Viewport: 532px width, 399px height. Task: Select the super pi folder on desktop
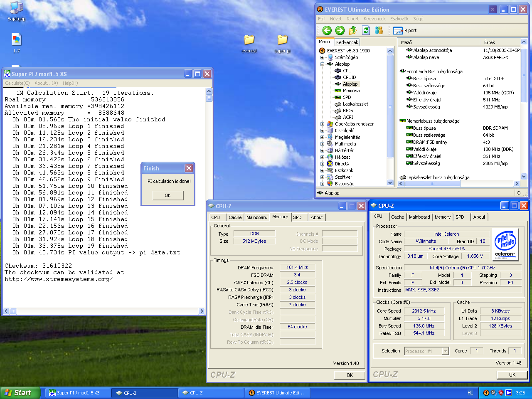(282, 44)
